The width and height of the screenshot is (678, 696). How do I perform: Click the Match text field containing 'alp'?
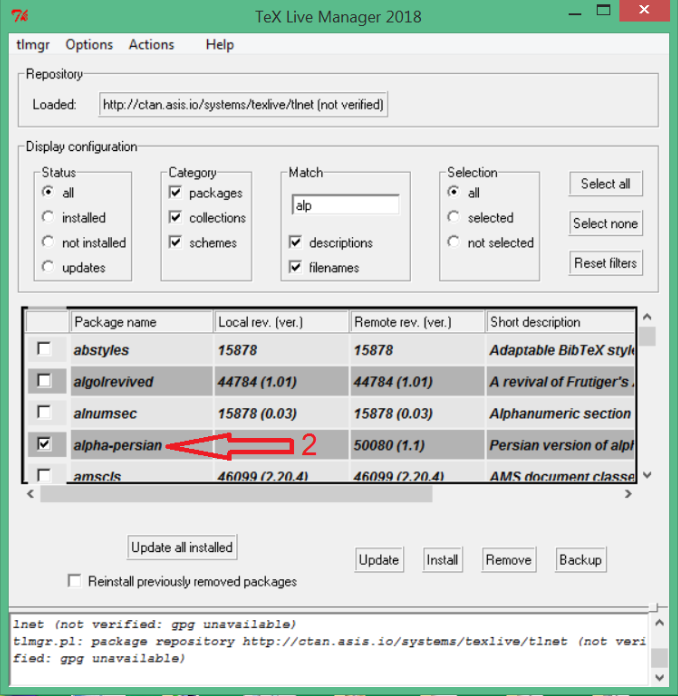coord(344,204)
